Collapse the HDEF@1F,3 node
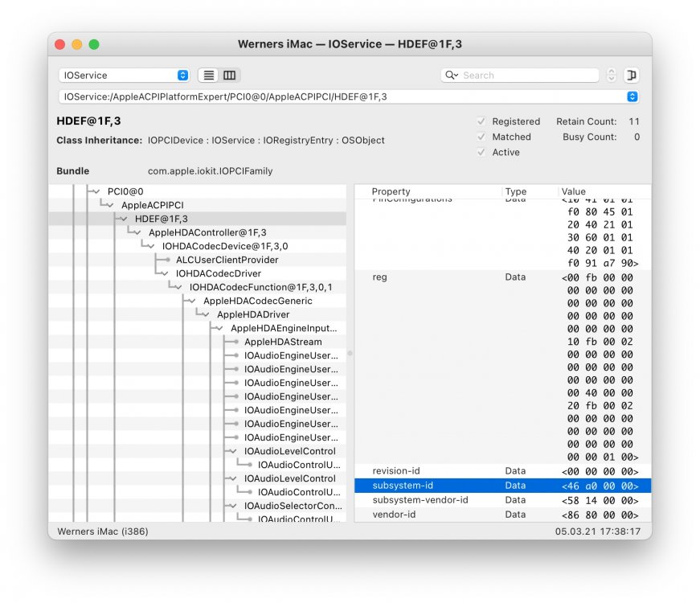The height and width of the screenshot is (603, 700). coord(124,219)
